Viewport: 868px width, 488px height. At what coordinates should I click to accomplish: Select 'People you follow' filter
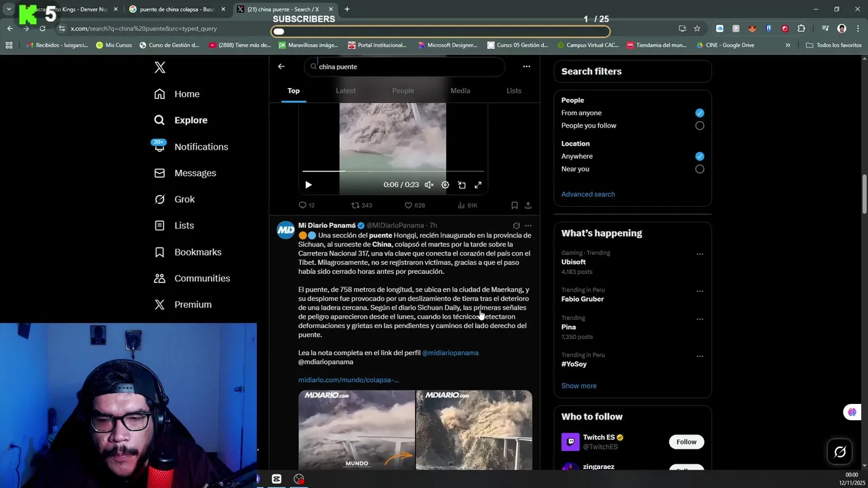tap(700, 126)
